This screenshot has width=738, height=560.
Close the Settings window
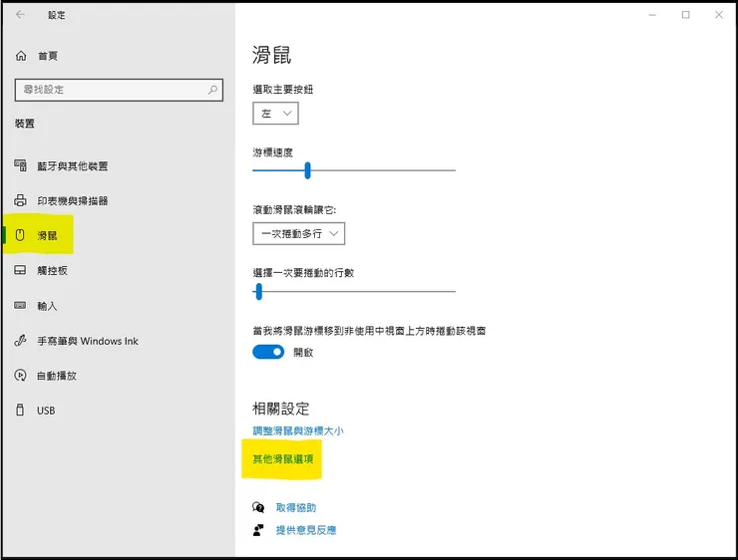[719, 15]
